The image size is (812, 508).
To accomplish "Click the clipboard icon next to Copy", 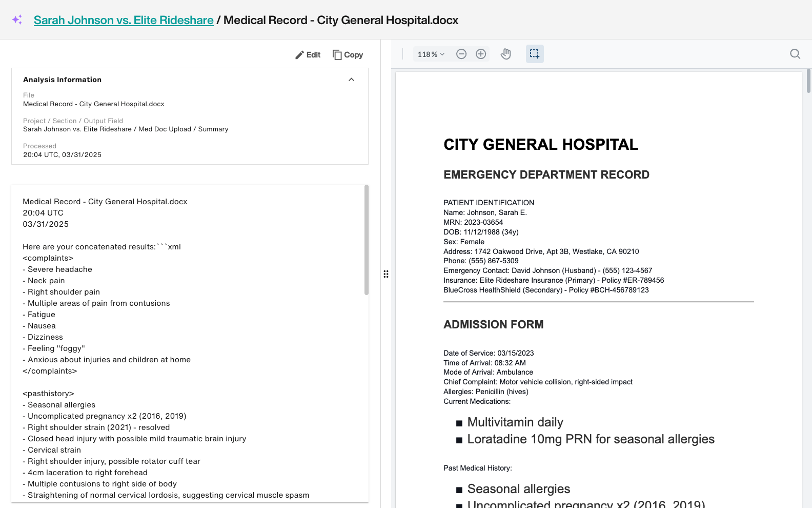I will (x=337, y=55).
